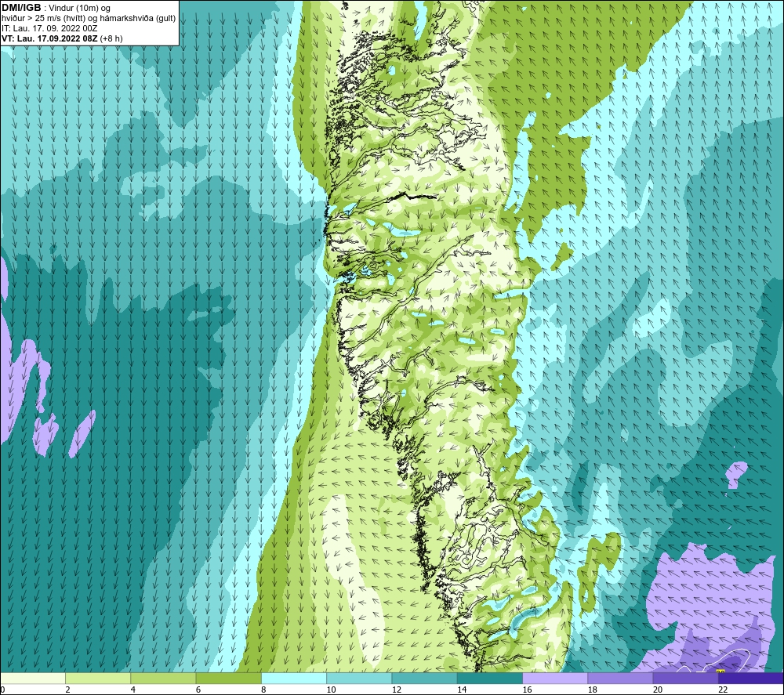This screenshot has height=695, width=784.
Task: Click the scale label '18'
Action: click(x=592, y=690)
